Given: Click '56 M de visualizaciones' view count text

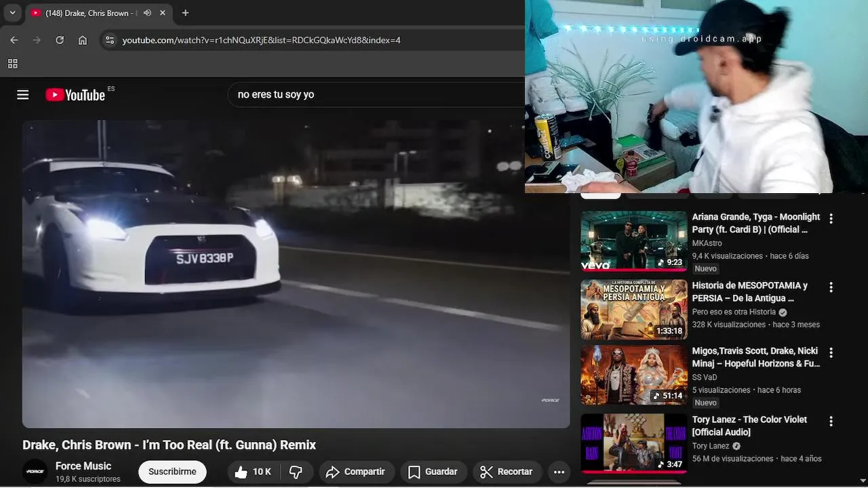Looking at the screenshot, I should click(733, 459).
